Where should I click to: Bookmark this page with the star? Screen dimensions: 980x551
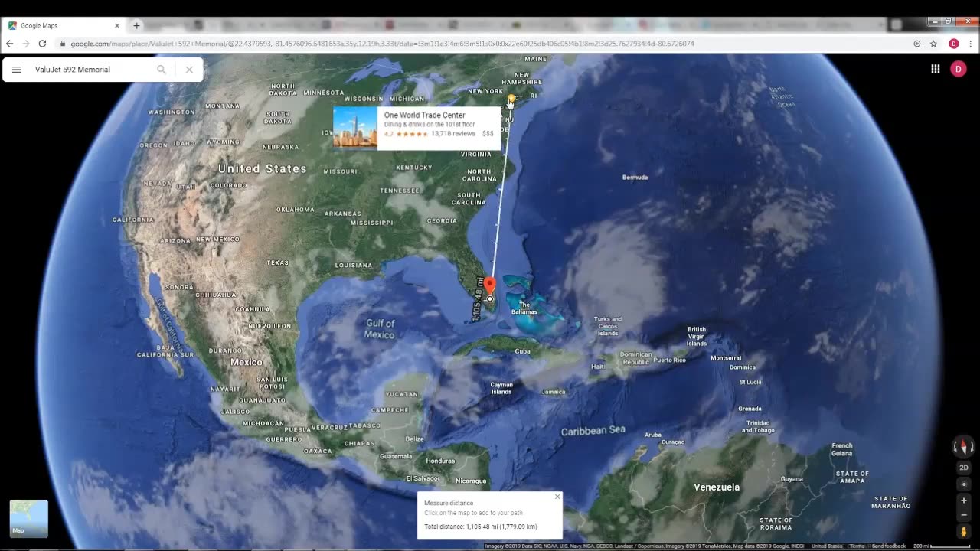[933, 44]
